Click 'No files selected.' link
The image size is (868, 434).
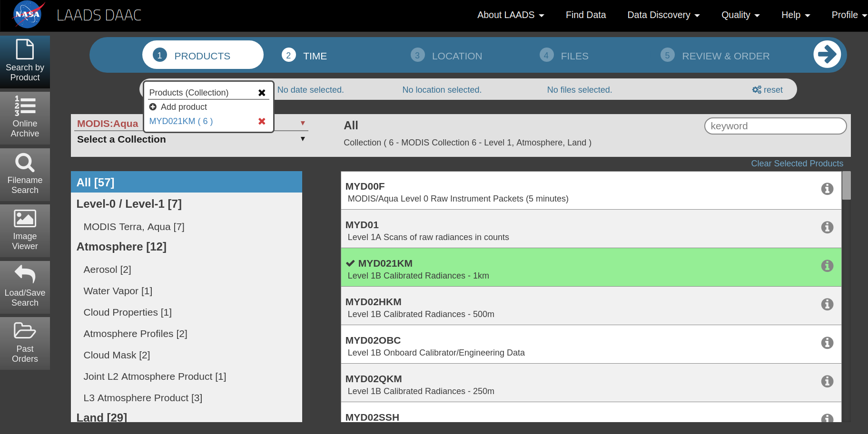tap(580, 90)
